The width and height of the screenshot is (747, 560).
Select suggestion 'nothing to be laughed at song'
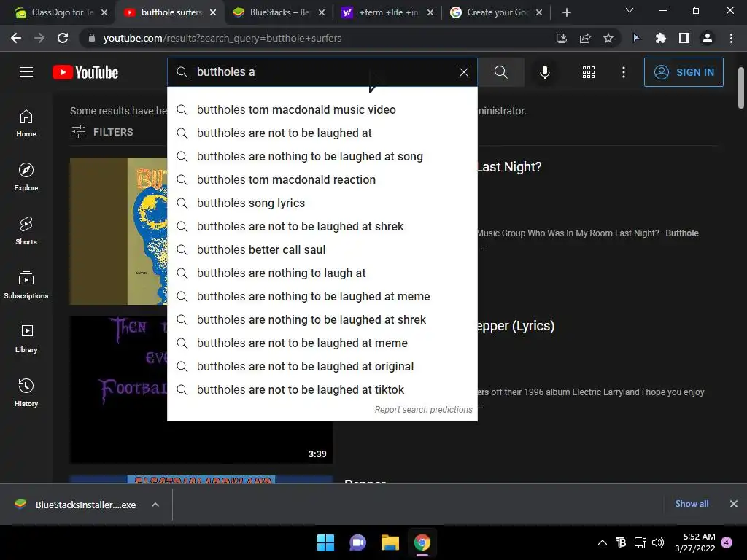(322, 156)
